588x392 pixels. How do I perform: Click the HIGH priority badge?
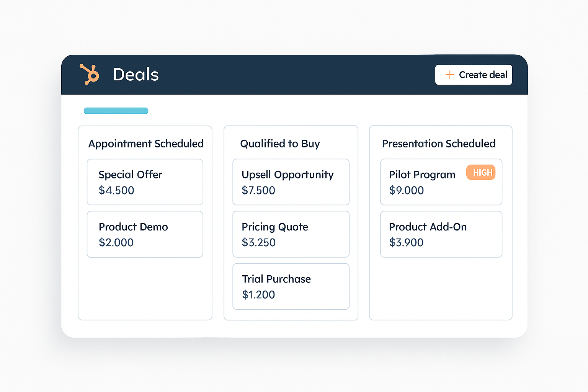pyautogui.click(x=481, y=172)
